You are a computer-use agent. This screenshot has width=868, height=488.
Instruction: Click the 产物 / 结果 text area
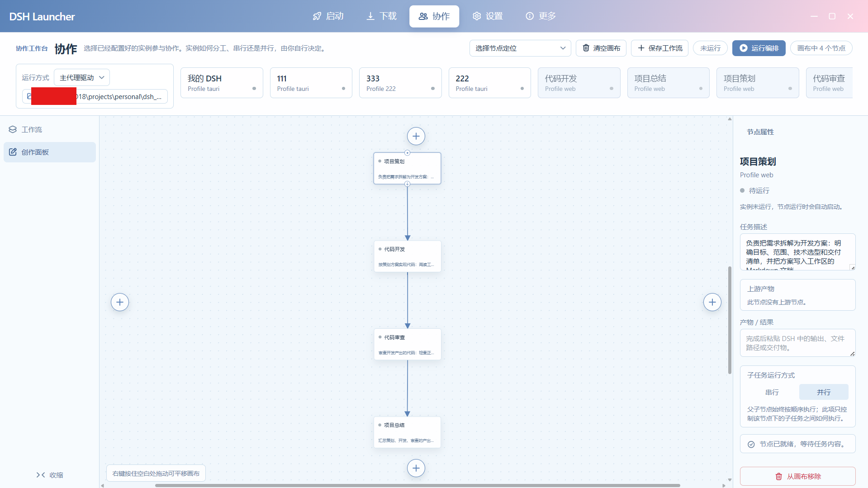(797, 343)
